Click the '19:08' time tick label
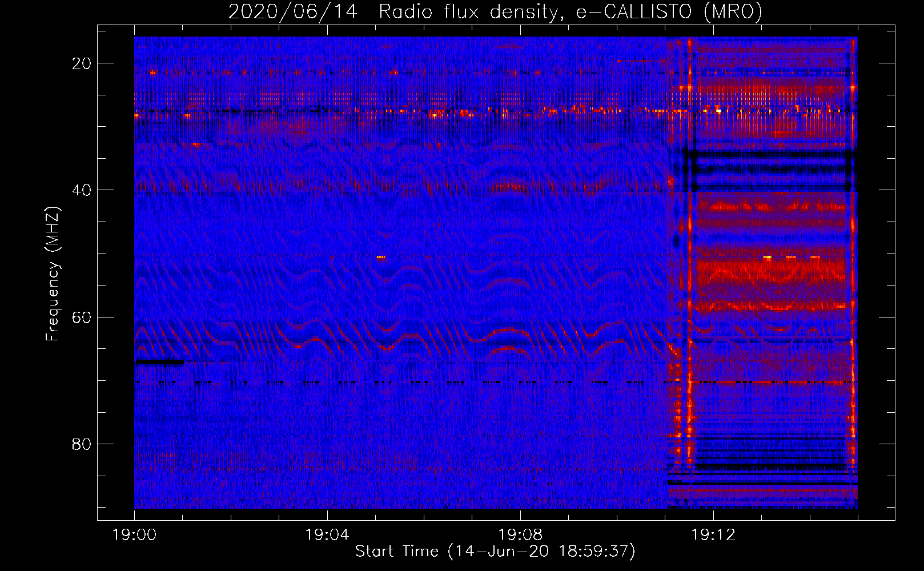The height and width of the screenshot is (571, 924). click(520, 535)
